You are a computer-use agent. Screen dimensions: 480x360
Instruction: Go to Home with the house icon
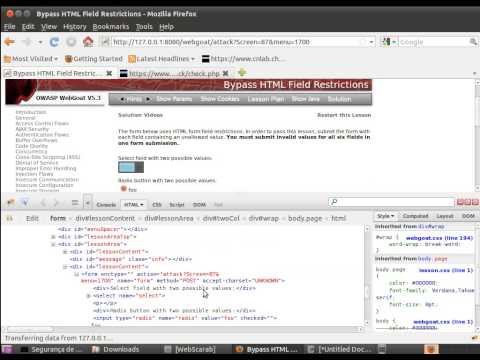[88, 42]
